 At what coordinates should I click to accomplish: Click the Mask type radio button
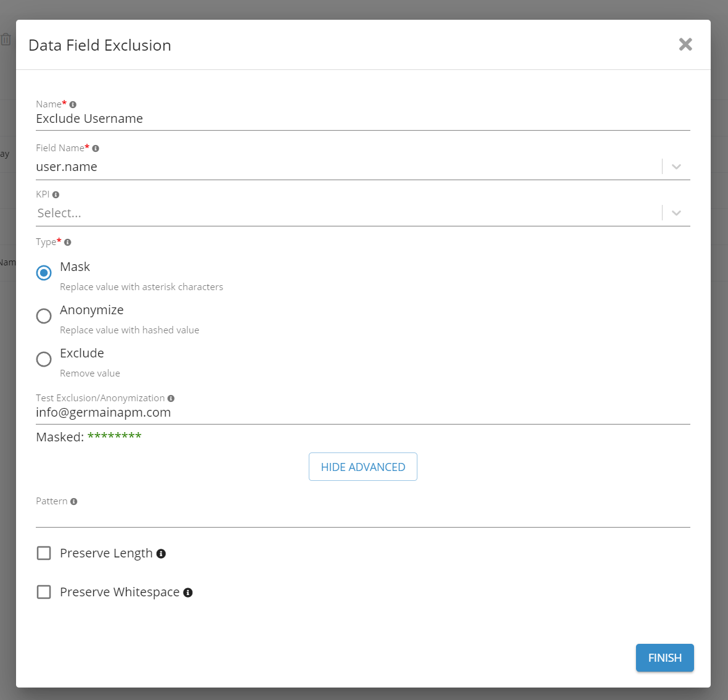coord(43,272)
